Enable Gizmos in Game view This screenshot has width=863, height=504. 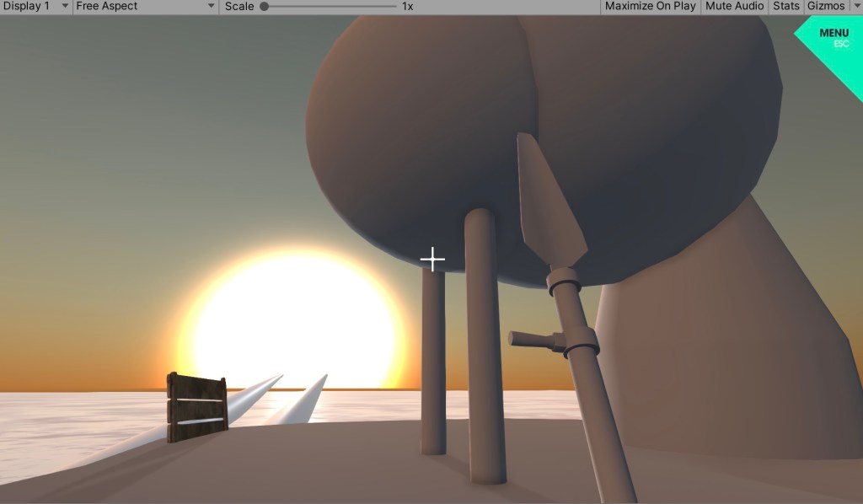coord(825,7)
